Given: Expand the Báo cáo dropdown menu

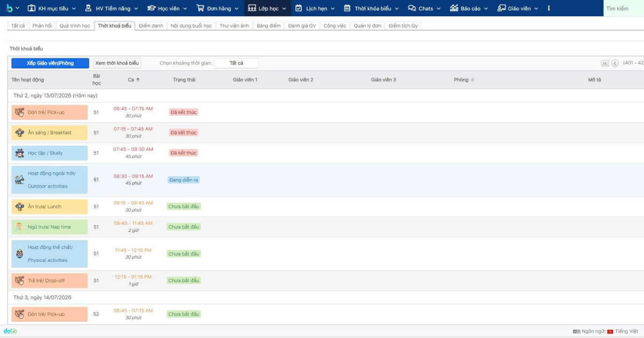Looking at the screenshot, I should click(469, 9).
